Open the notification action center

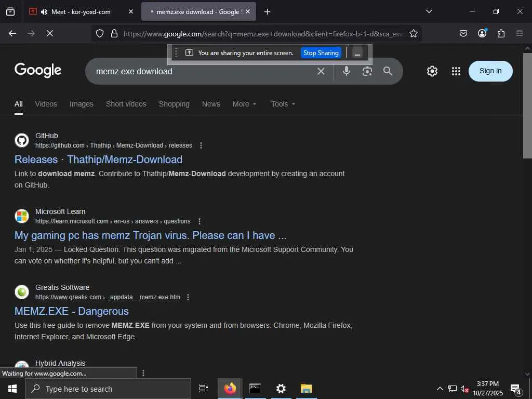[x=515, y=389]
